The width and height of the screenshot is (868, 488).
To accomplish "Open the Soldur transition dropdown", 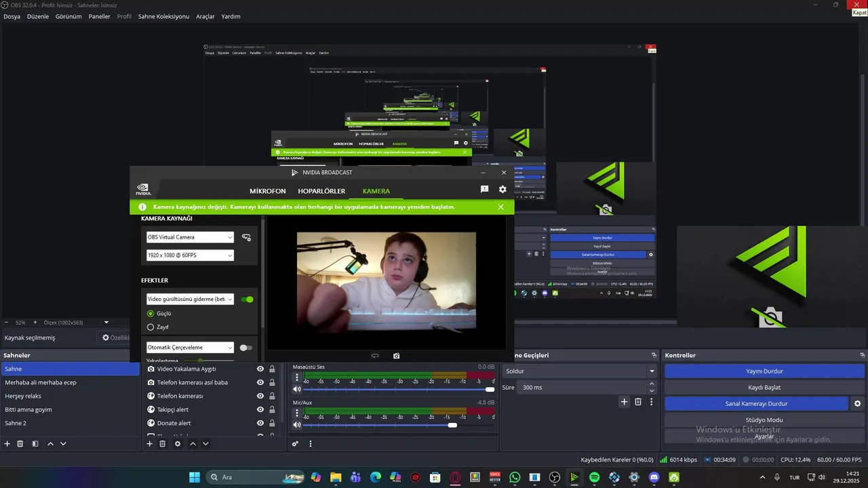I will [580, 371].
